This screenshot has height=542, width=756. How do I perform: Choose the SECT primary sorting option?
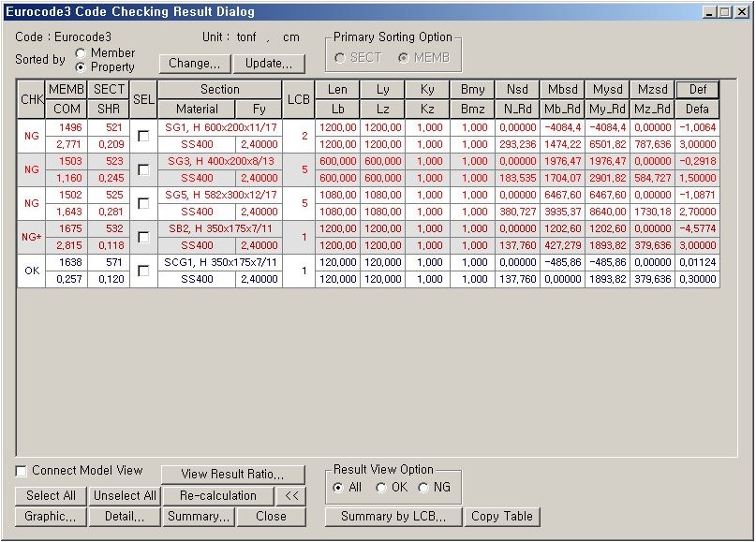point(339,58)
